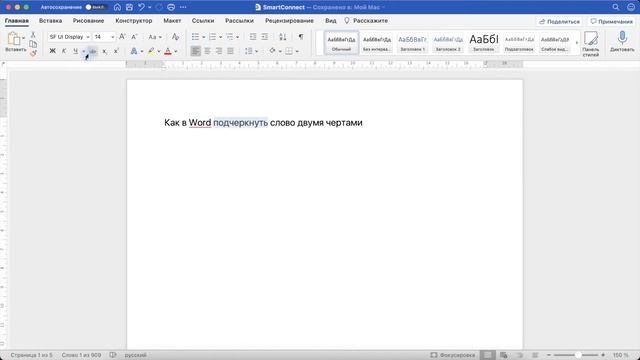This screenshot has width=640, height=360.
Task: Toggle paragraph marks display
Action: point(301,37)
